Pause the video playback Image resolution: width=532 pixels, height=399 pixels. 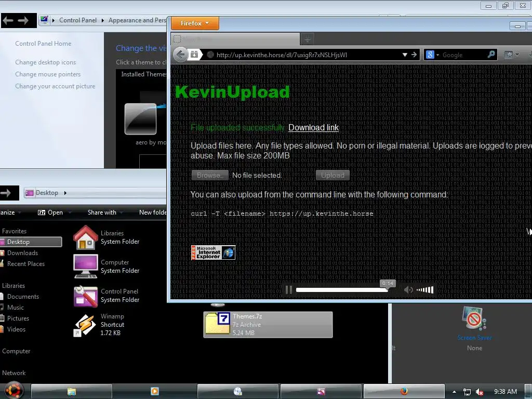click(289, 290)
